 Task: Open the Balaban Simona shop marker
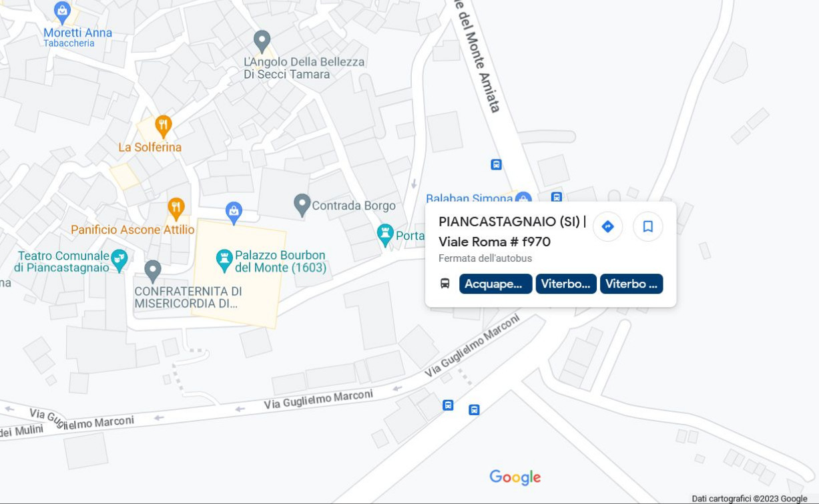click(523, 198)
